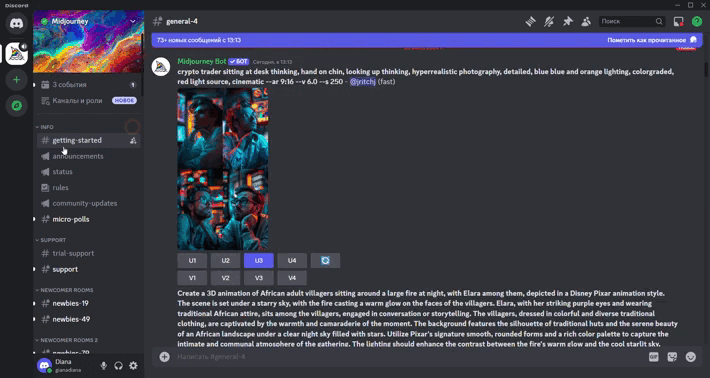The height and width of the screenshot is (378, 710).
Task: Open User Settings gear icon
Action: click(133, 365)
